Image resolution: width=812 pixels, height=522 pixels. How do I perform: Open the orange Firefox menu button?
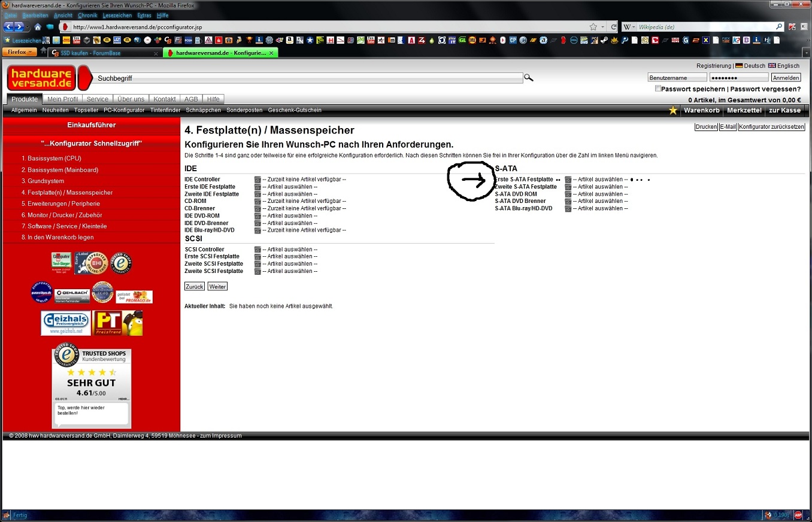click(20, 52)
